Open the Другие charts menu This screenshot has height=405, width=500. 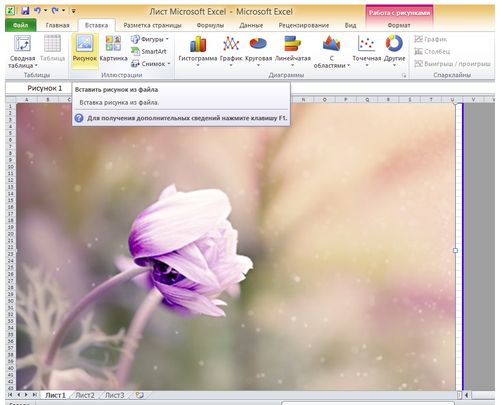[394, 51]
